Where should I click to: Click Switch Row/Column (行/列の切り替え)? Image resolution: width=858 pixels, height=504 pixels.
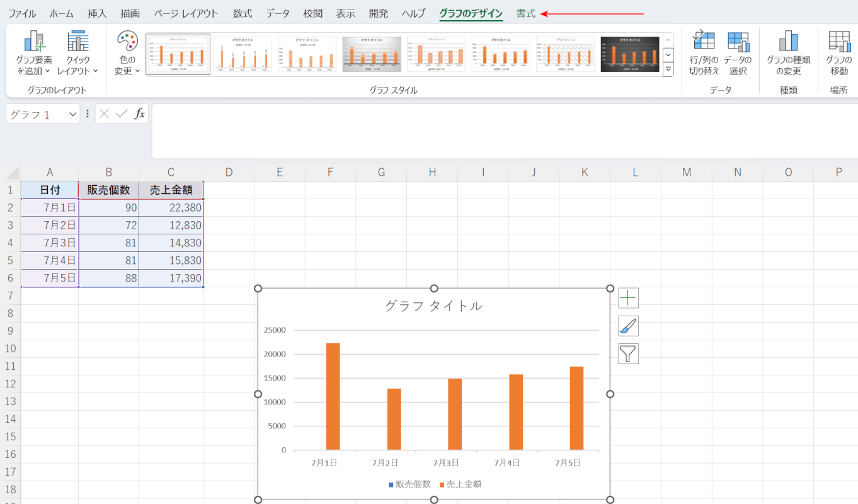coord(704,54)
